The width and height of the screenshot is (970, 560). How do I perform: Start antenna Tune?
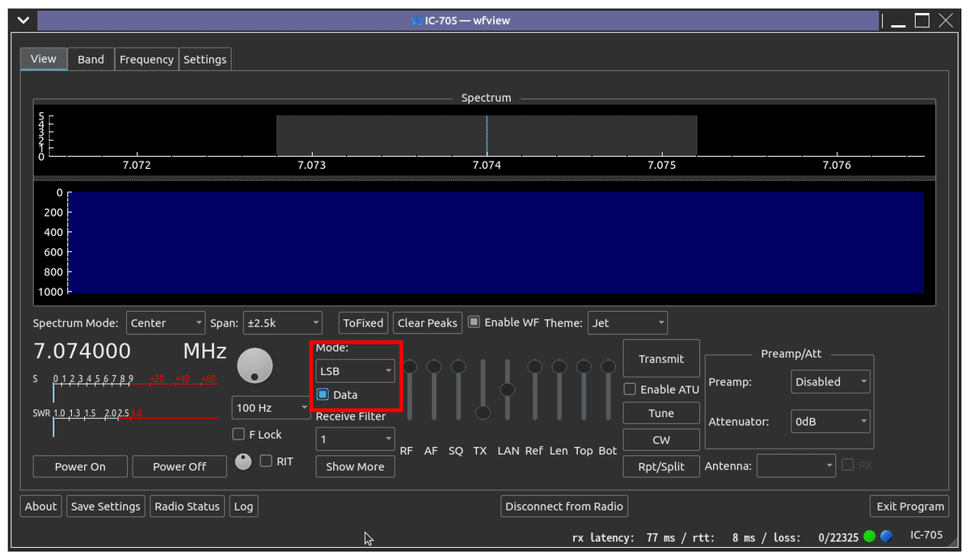[x=660, y=412]
